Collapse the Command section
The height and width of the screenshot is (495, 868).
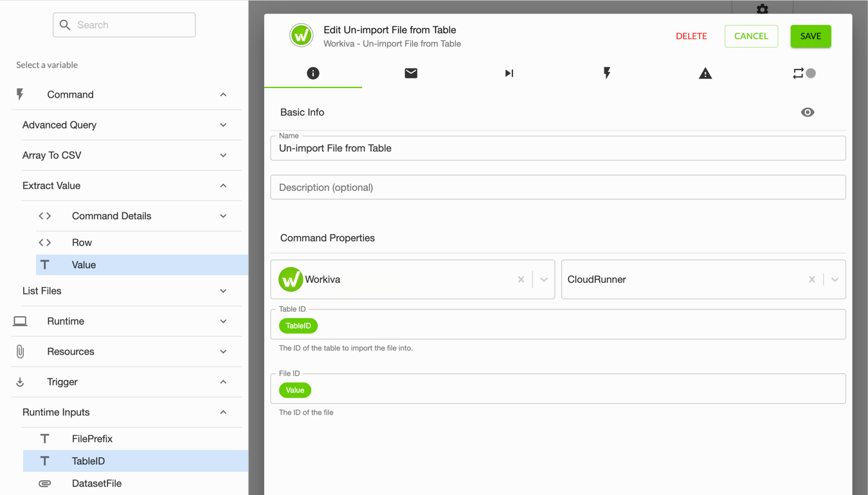(223, 94)
